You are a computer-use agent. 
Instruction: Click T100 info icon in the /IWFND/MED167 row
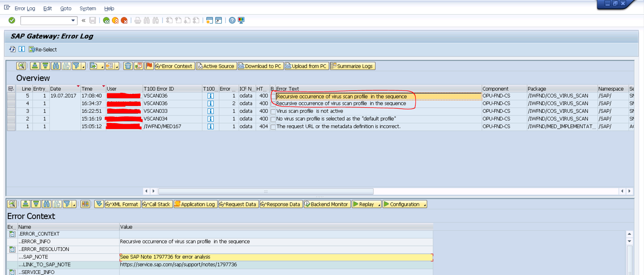coord(211,127)
